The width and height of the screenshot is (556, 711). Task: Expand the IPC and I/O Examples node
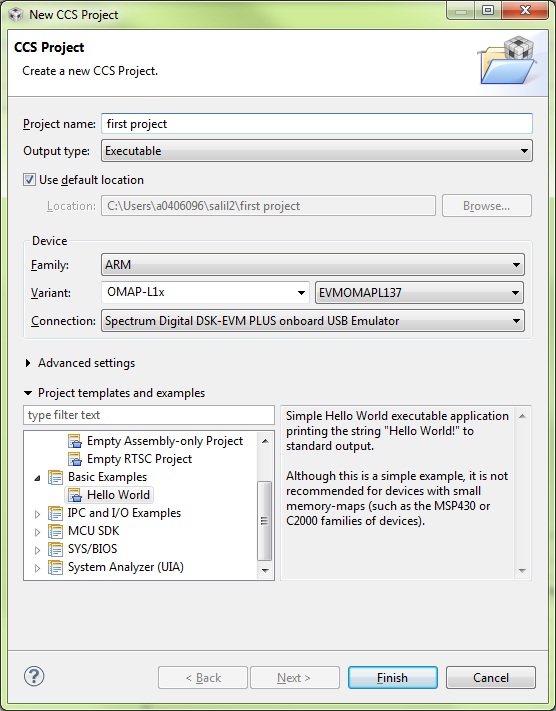pyautogui.click(x=38, y=514)
